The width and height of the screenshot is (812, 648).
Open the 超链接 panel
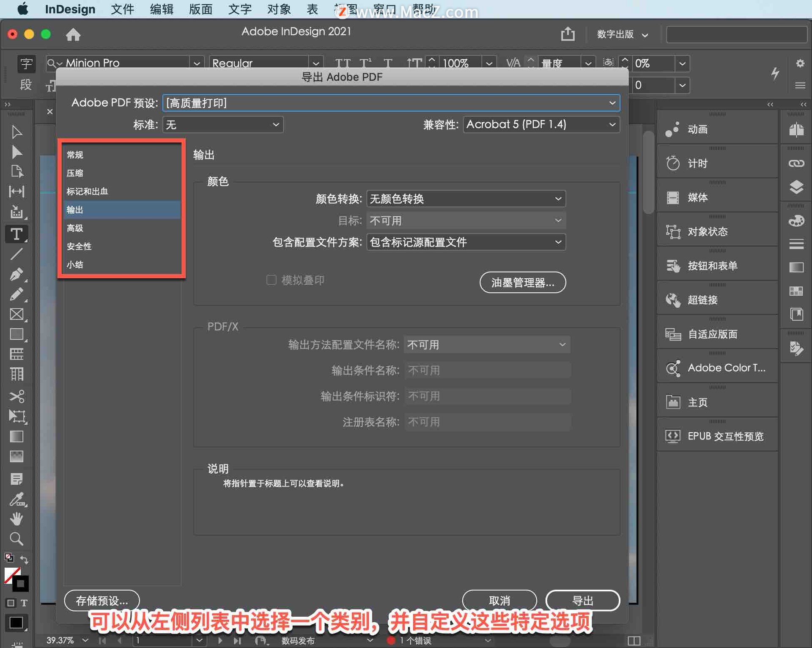point(717,300)
